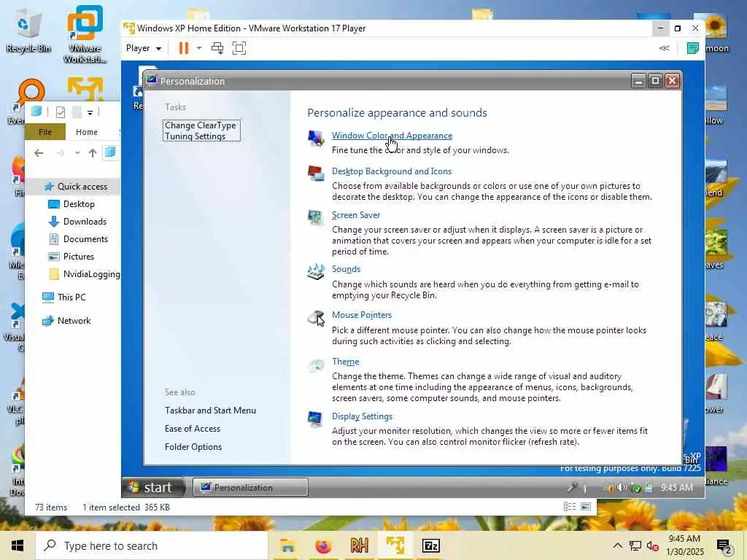The image size is (747, 560).
Task: Select Desktop in Explorer navigation
Action: point(72,204)
